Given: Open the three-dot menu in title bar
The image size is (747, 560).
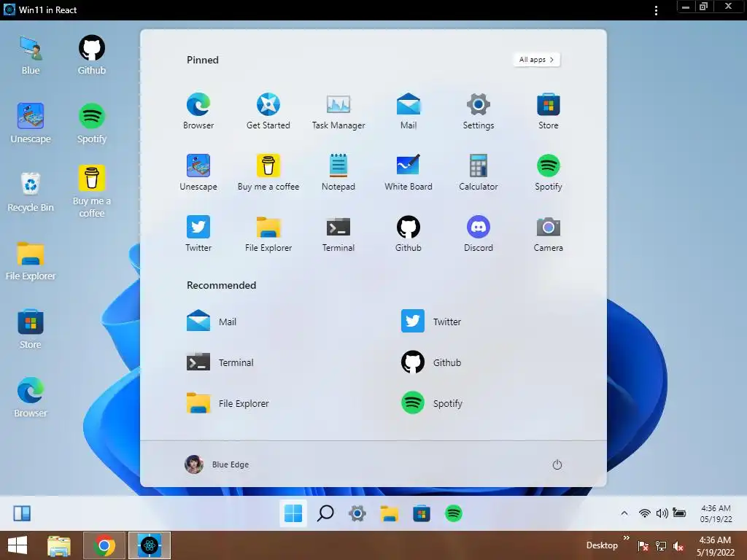Looking at the screenshot, I should coord(656,10).
